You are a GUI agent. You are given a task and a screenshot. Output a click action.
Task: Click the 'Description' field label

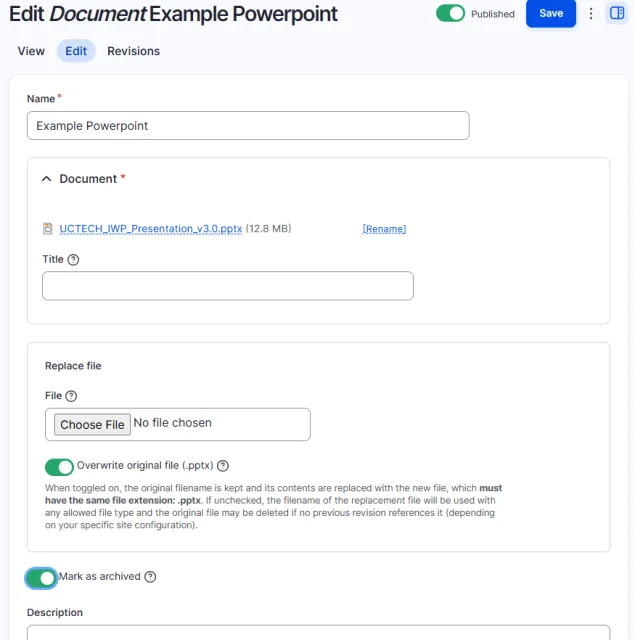55,612
